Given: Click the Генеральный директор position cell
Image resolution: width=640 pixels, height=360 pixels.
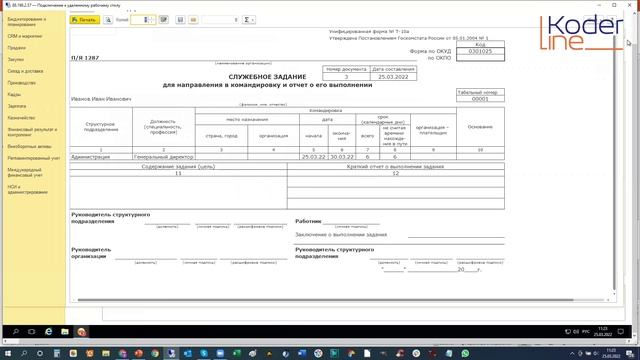Looking at the screenshot, I should click(x=164, y=157).
